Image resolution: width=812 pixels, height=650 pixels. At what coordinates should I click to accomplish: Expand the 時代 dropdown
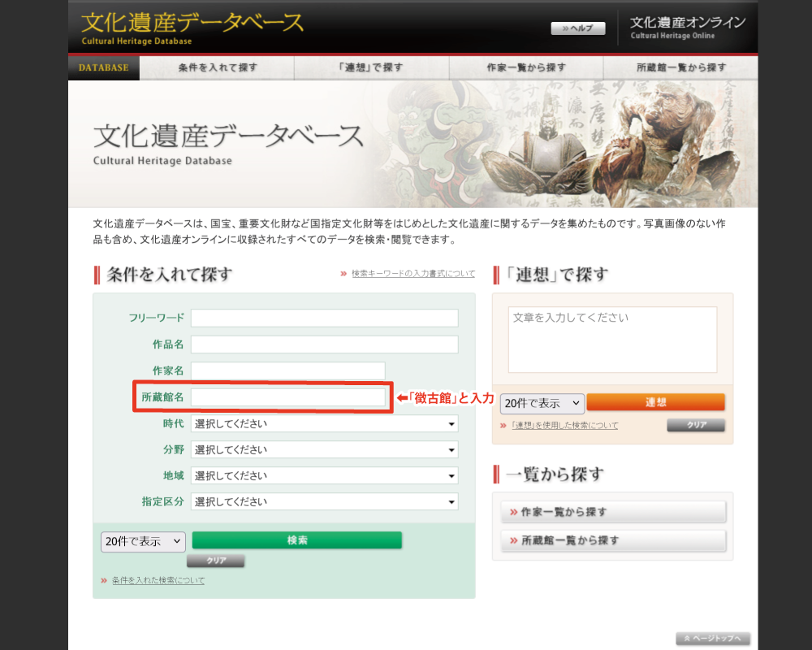pyautogui.click(x=324, y=423)
